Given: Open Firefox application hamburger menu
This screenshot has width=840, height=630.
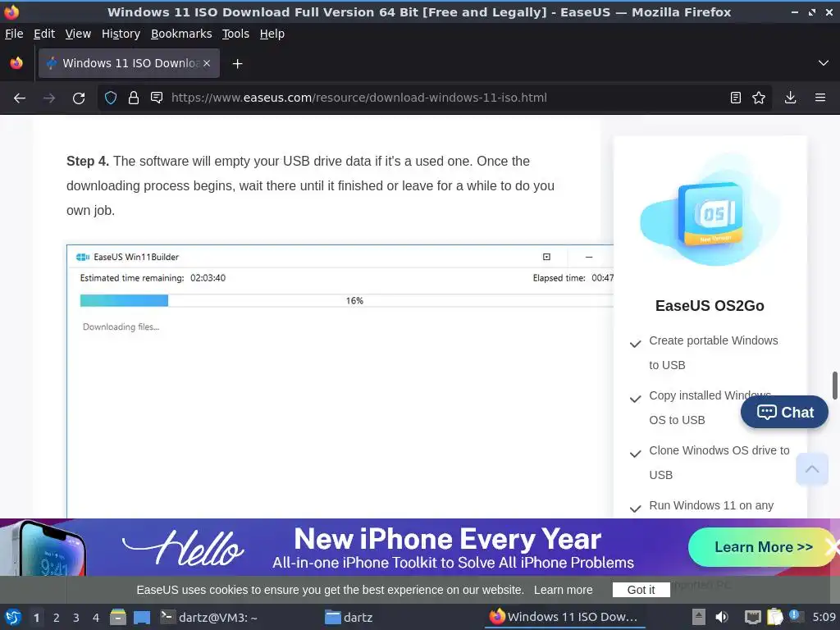Looking at the screenshot, I should [x=820, y=98].
